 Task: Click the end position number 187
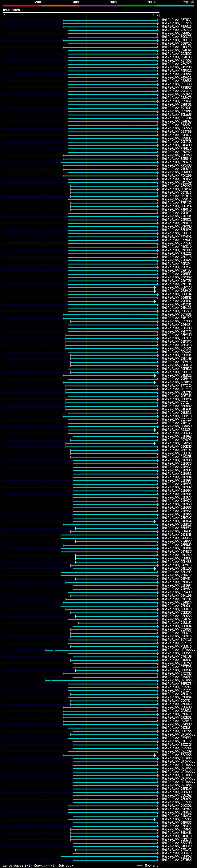pyautogui.click(x=155, y=15)
